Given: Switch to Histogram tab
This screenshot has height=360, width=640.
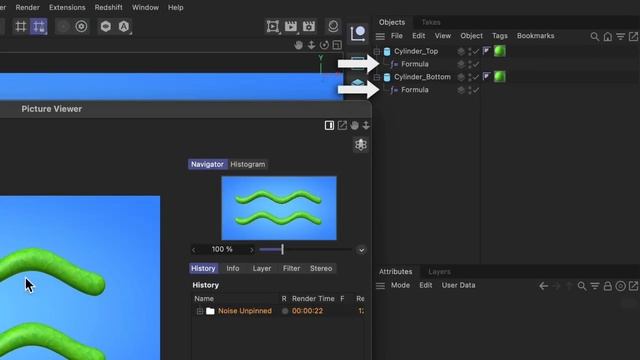Looking at the screenshot, I should click(x=248, y=164).
